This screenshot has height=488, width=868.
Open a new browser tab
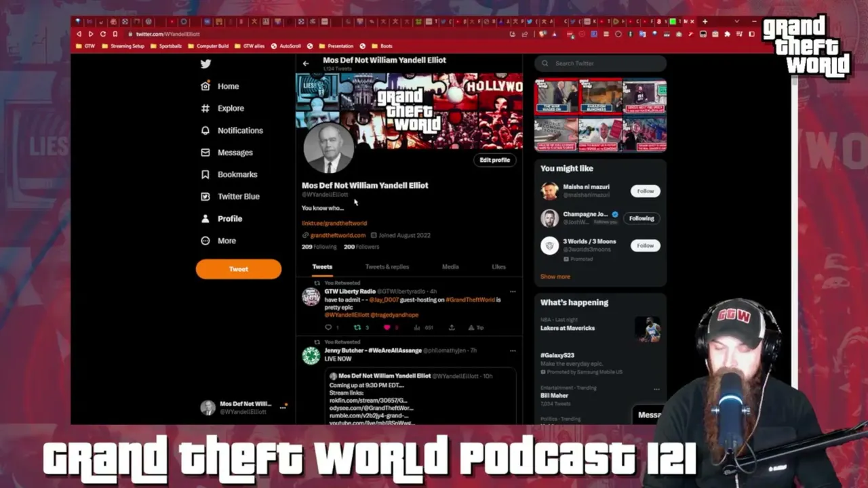coord(705,22)
